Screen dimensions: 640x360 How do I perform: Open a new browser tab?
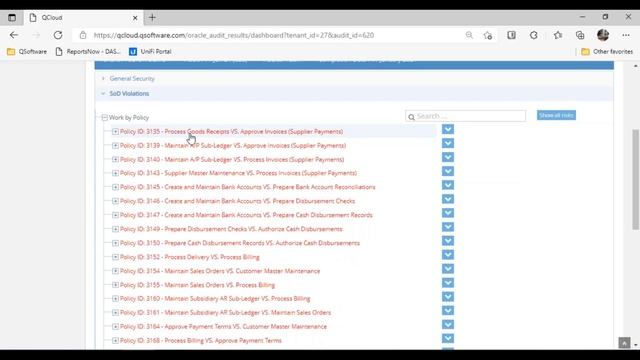[x=152, y=18]
